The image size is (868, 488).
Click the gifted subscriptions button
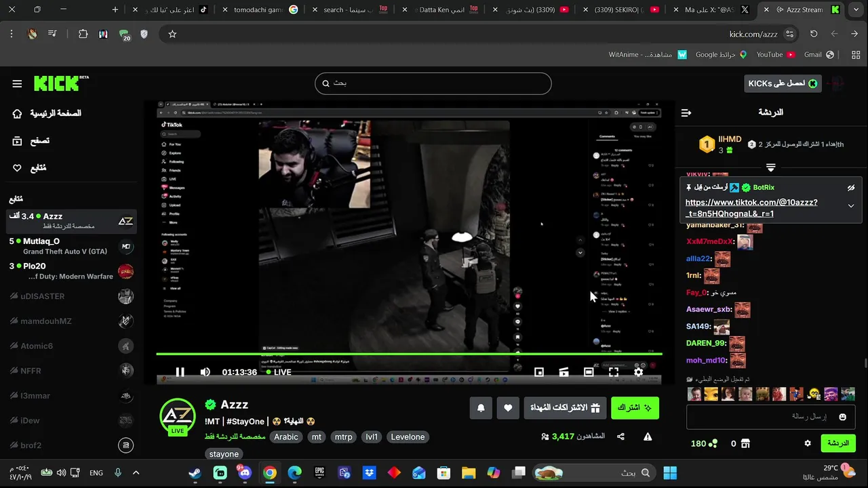click(565, 408)
